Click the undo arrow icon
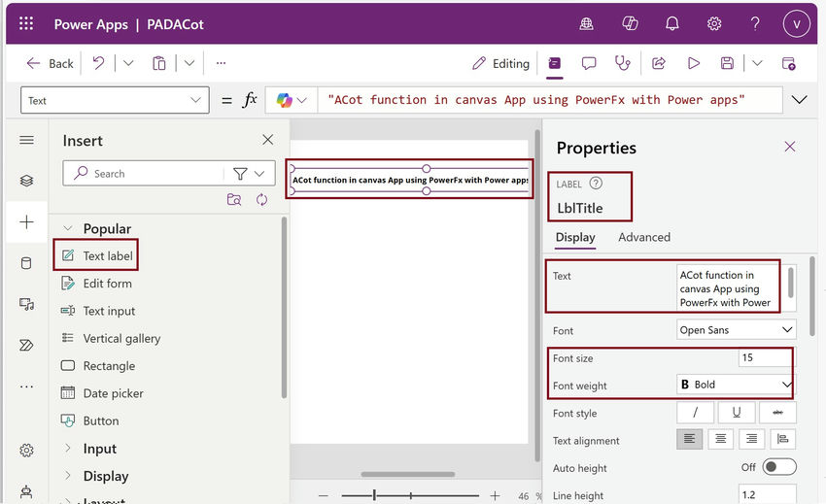 98,63
